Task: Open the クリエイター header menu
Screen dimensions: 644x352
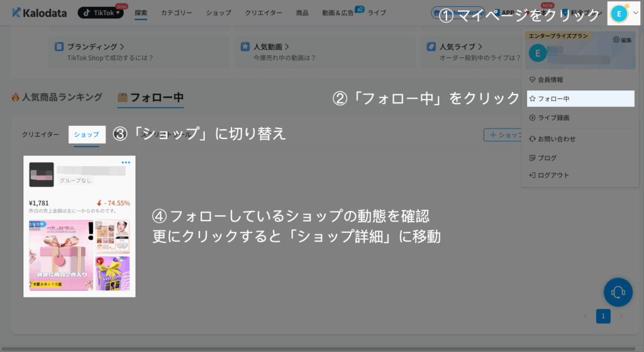Action: (x=264, y=13)
